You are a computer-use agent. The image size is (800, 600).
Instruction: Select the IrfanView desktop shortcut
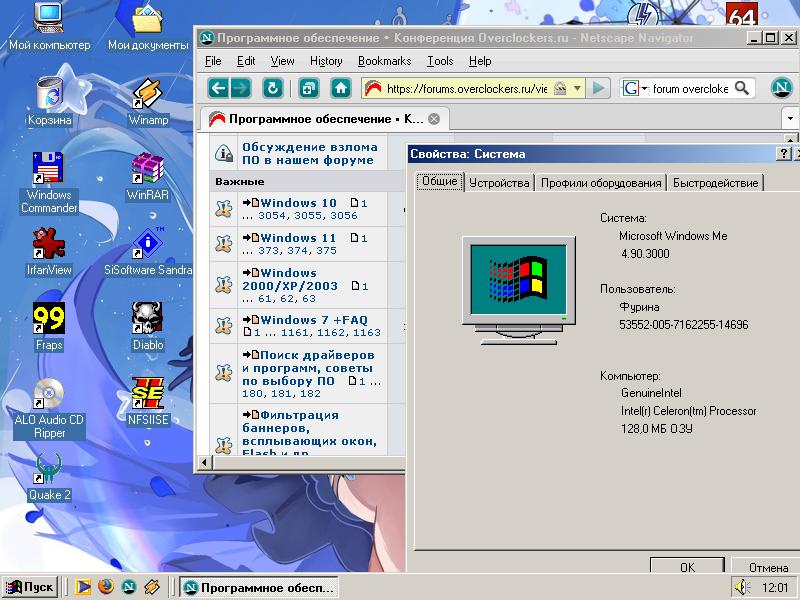tap(49, 251)
